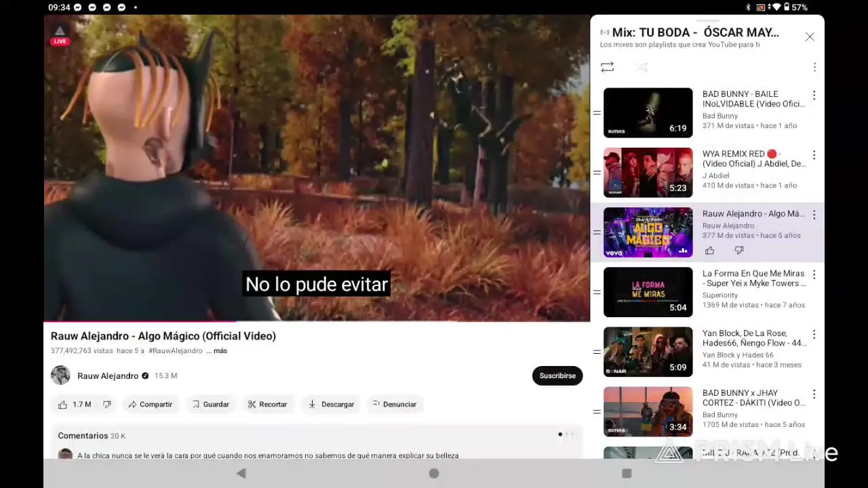Dislike the current playlist item Algo Mágico

[739, 251]
